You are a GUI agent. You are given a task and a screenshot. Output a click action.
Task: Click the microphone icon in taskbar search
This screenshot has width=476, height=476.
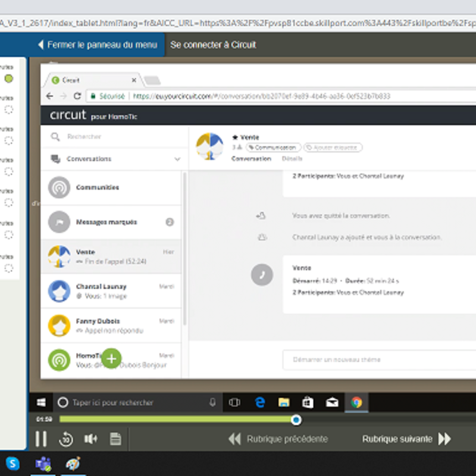[x=212, y=403]
